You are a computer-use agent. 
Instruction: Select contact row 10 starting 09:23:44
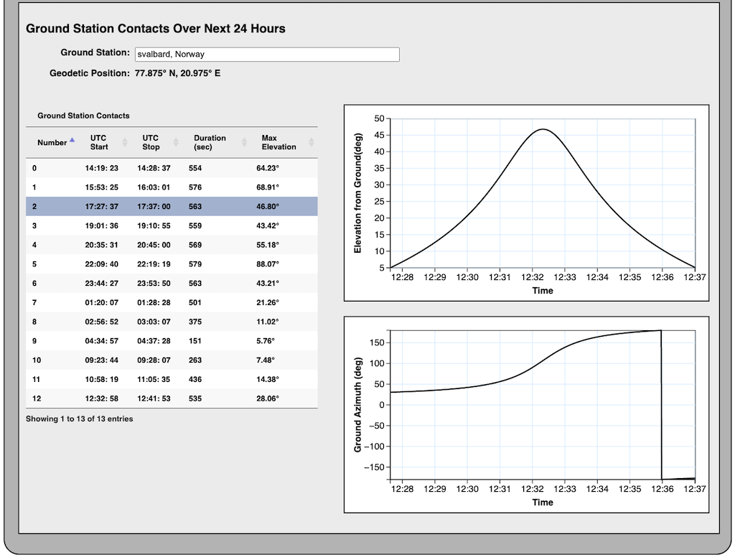click(x=172, y=360)
